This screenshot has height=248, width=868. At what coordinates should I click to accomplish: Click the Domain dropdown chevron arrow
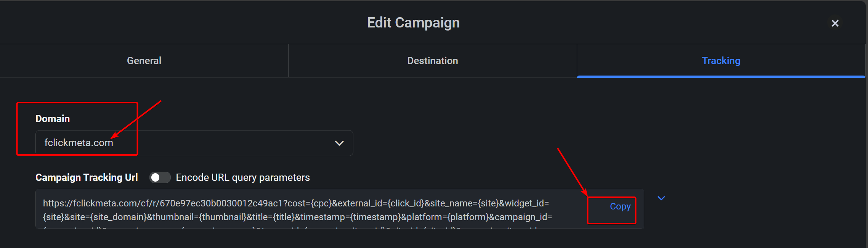point(339,143)
